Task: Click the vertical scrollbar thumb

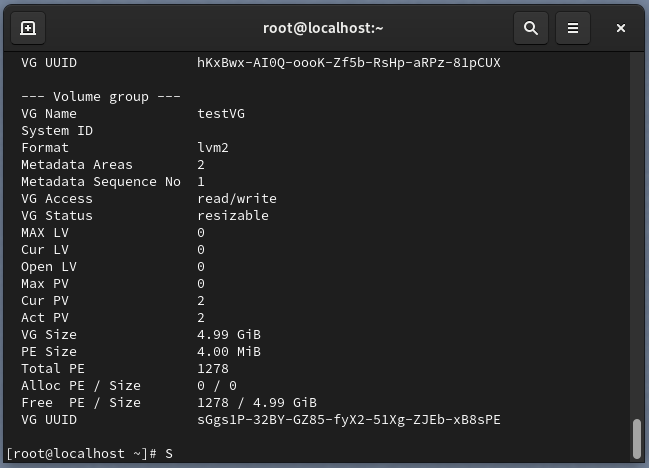Action: 637,439
